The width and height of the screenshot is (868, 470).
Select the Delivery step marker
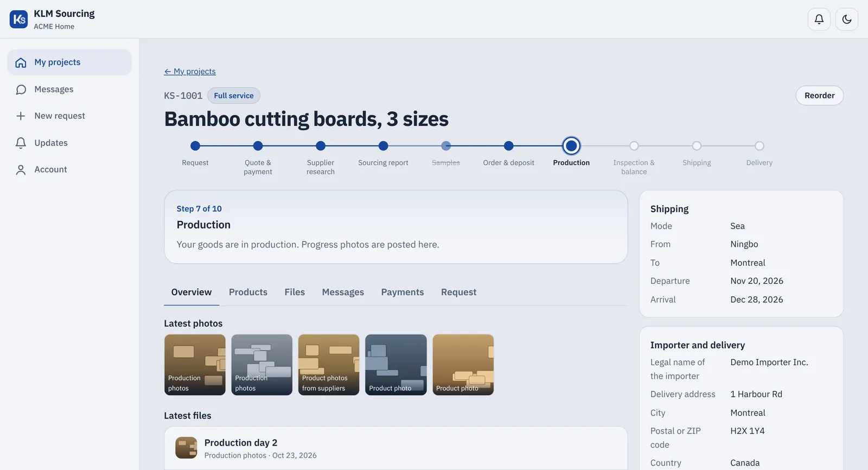coord(759,146)
